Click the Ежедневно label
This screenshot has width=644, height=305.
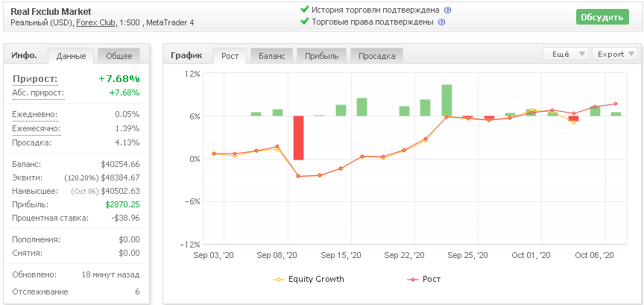(35, 114)
